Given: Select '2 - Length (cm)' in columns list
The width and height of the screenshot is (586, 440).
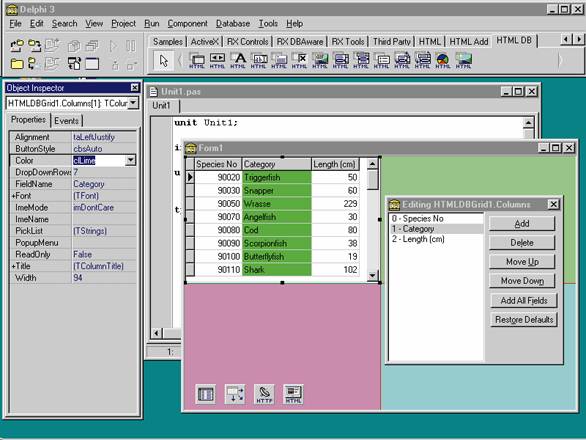Looking at the screenshot, I should click(436, 239).
